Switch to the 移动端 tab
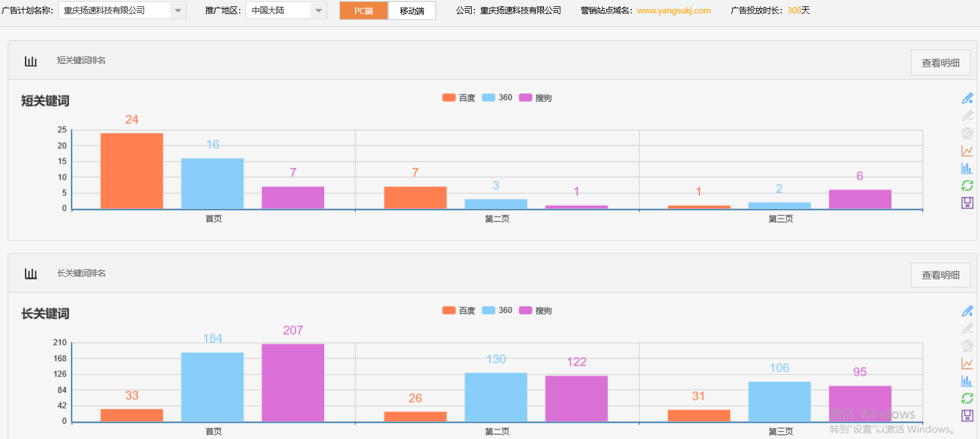 pos(412,11)
